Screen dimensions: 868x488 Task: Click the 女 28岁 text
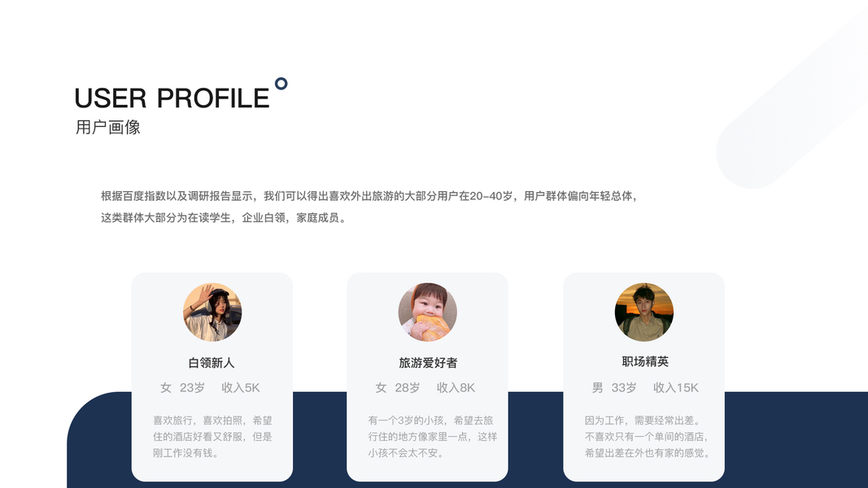[398, 388]
